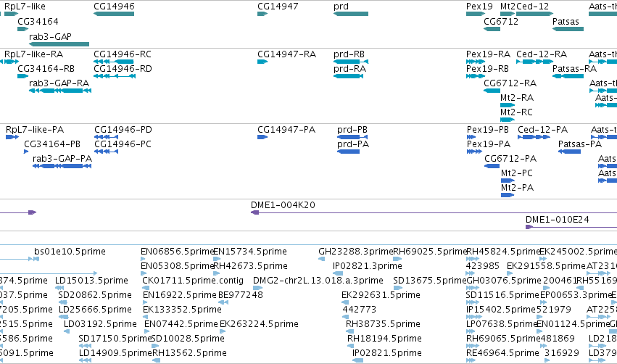617x364 pixels.
Task: Select the prd-RB transcript glyph
Action: click(351, 62)
